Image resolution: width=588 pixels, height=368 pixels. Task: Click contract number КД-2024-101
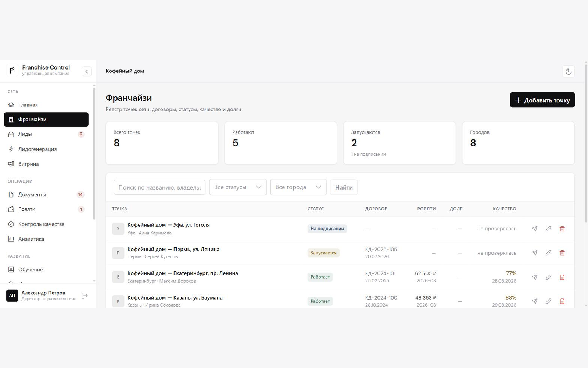pyautogui.click(x=380, y=273)
